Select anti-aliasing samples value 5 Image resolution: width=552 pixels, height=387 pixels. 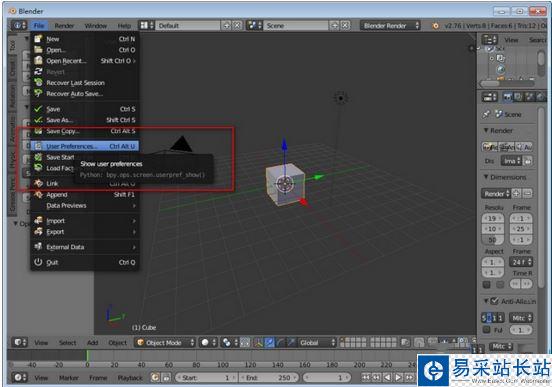coord(484,318)
